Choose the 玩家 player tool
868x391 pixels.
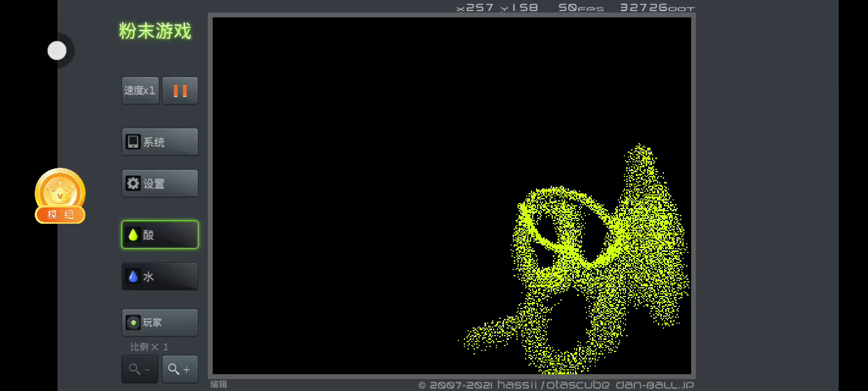pyautogui.click(x=160, y=323)
